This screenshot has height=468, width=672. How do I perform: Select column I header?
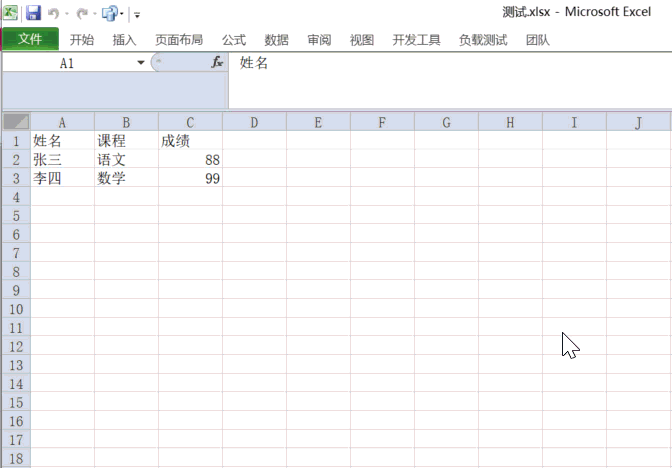[574, 123]
